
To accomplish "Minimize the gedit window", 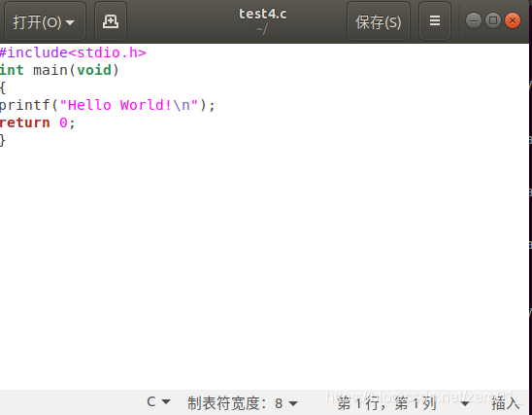I will point(474,20).
